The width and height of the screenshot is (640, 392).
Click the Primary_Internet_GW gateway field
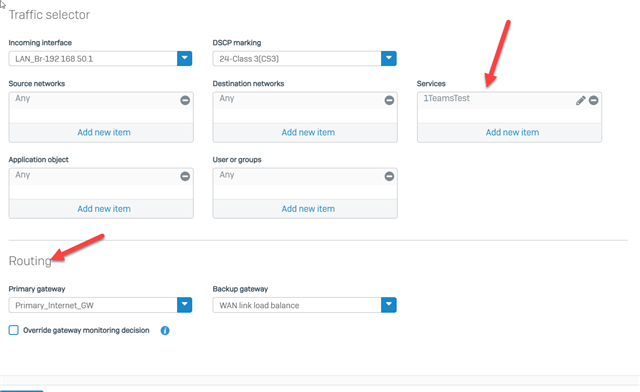[x=93, y=305]
